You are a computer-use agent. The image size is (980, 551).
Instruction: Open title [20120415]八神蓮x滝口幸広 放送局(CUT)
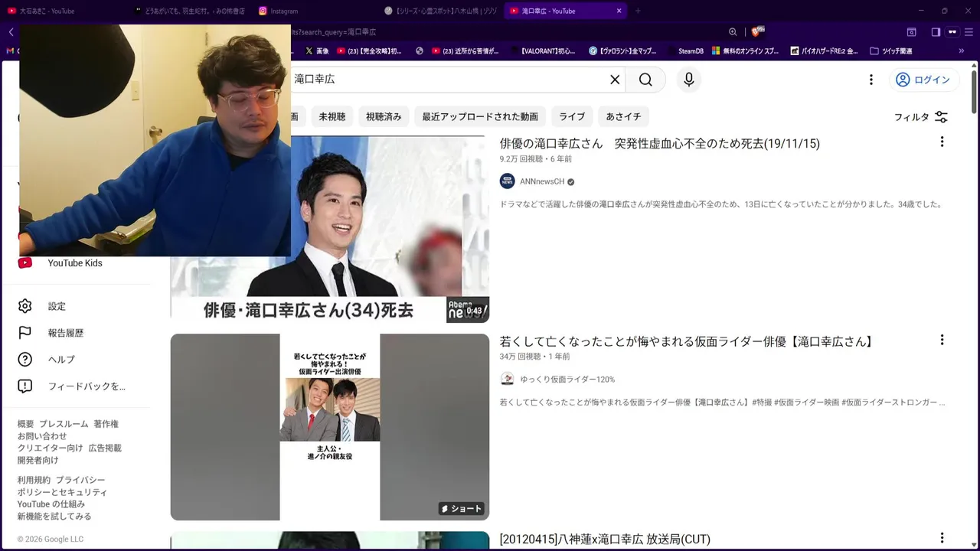click(x=605, y=540)
